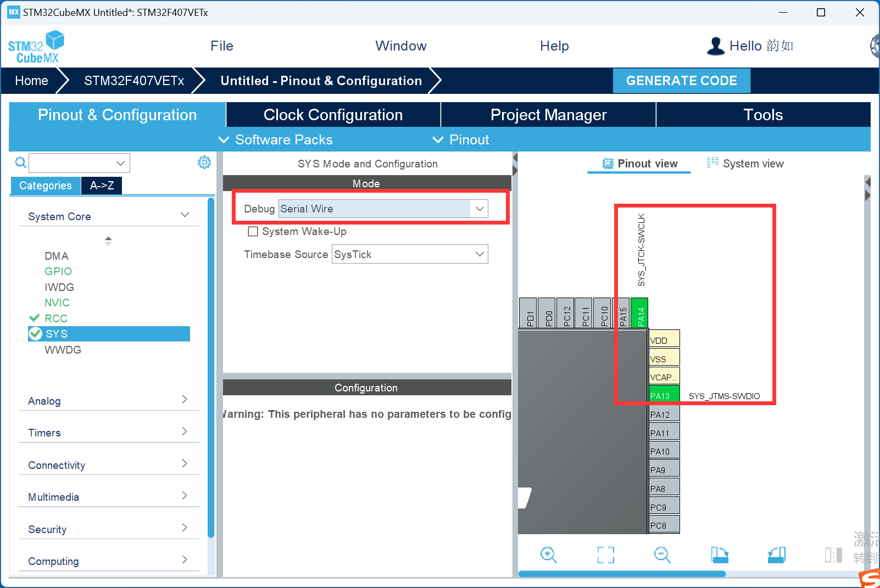Rotate the chip view clockwise
This screenshot has height=588, width=880.
tap(719, 555)
